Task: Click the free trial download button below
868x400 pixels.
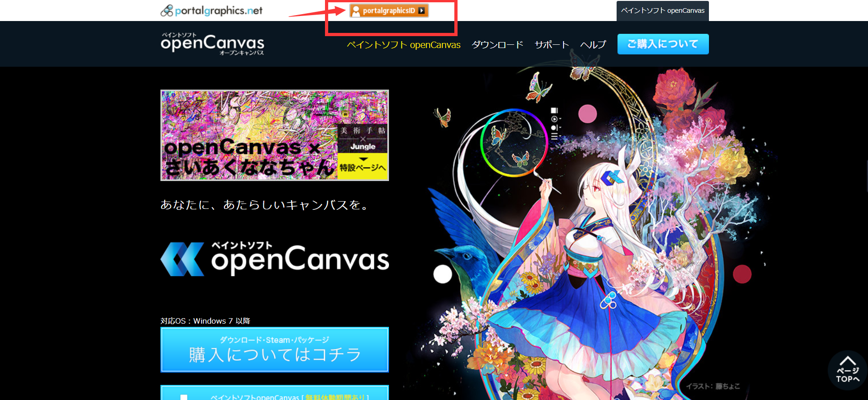Action: point(274,393)
